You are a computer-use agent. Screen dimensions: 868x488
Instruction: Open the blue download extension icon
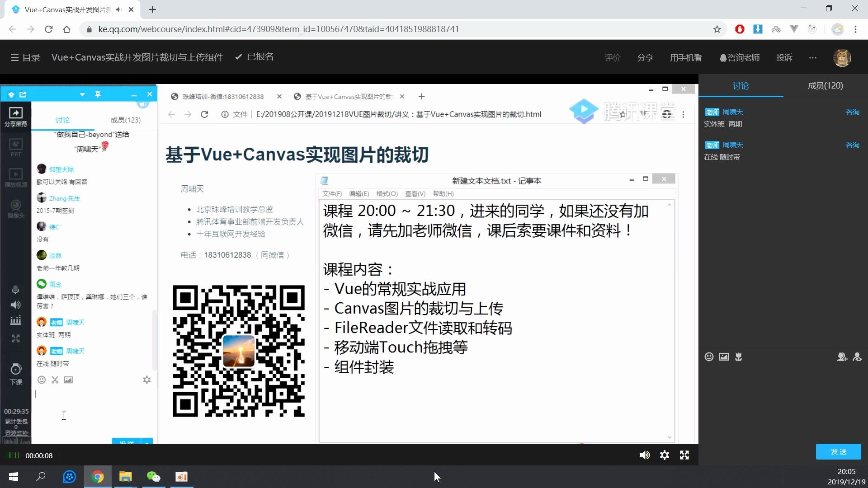(758, 29)
